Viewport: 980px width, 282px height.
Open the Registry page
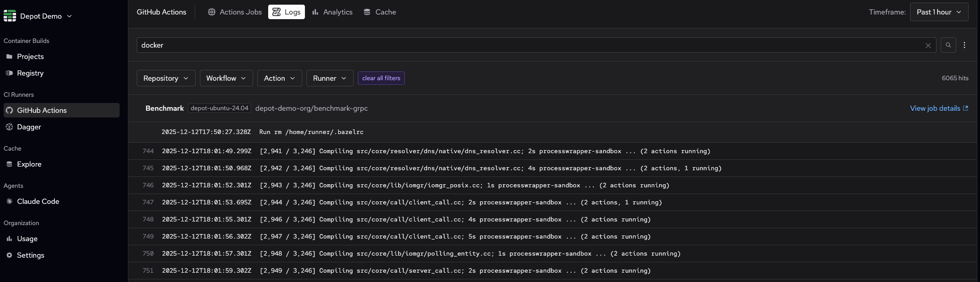30,73
